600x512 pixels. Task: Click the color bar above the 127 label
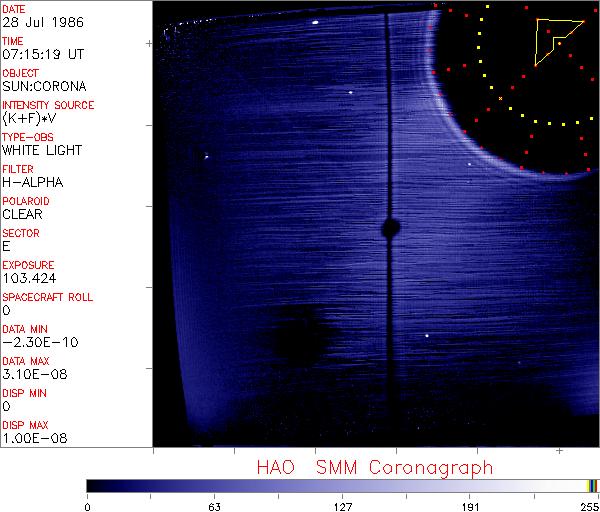(x=343, y=486)
